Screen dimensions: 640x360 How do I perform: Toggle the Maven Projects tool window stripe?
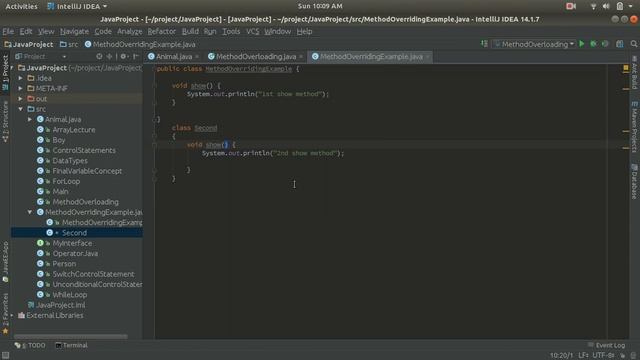coord(634,127)
